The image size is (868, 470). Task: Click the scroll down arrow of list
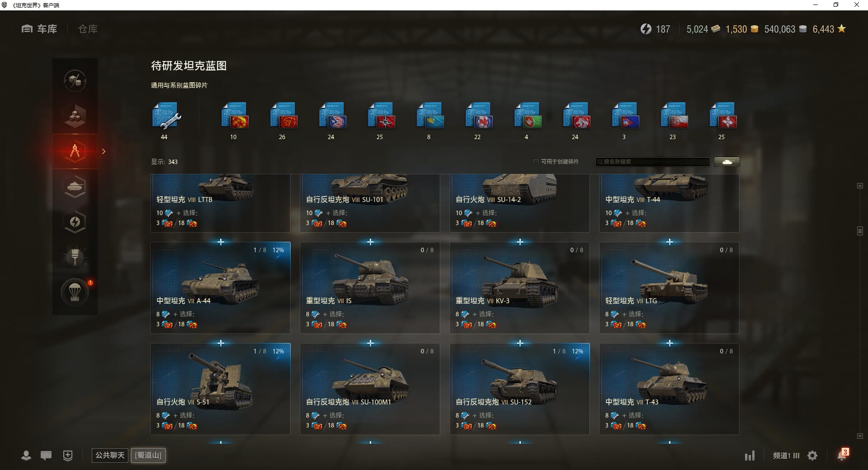860,436
